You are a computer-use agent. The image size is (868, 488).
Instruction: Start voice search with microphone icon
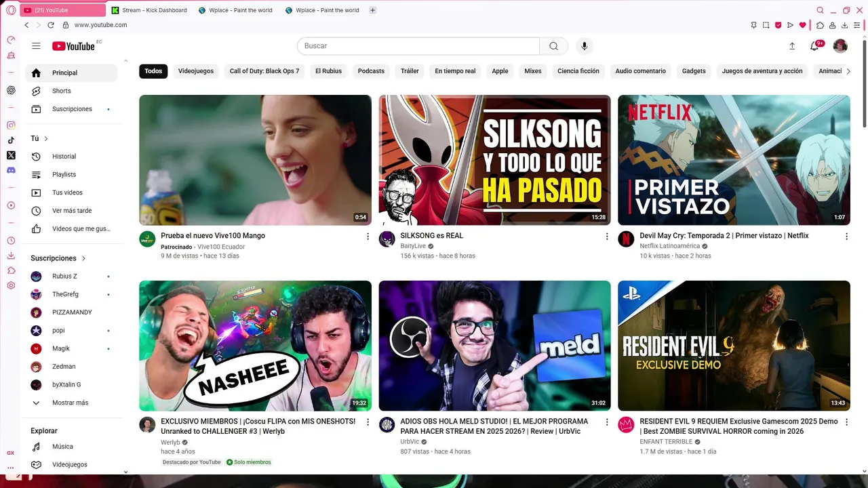(584, 46)
